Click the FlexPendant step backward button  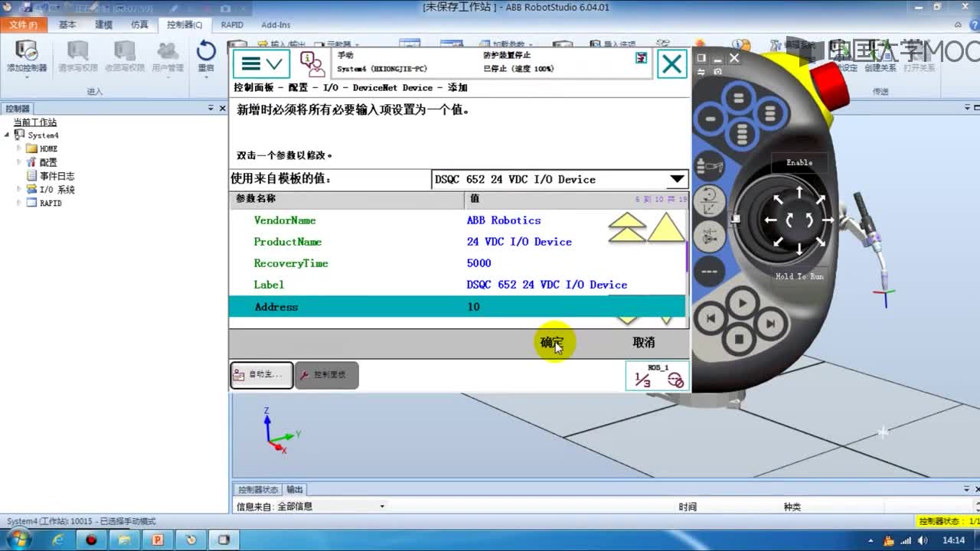click(711, 320)
